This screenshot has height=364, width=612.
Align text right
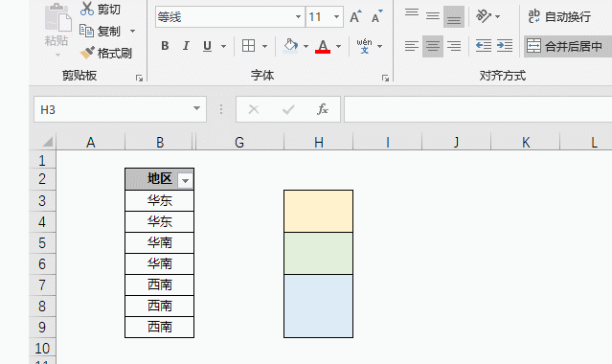pyautogui.click(x=454, y=46)
